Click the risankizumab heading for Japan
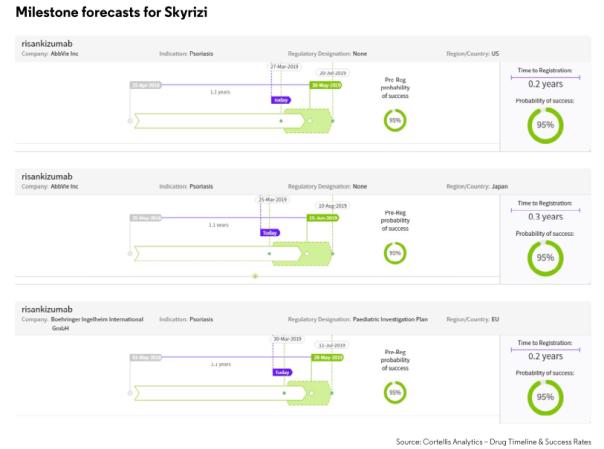The image size is (604, 449). pyautogui.click(x=47, y=176)
